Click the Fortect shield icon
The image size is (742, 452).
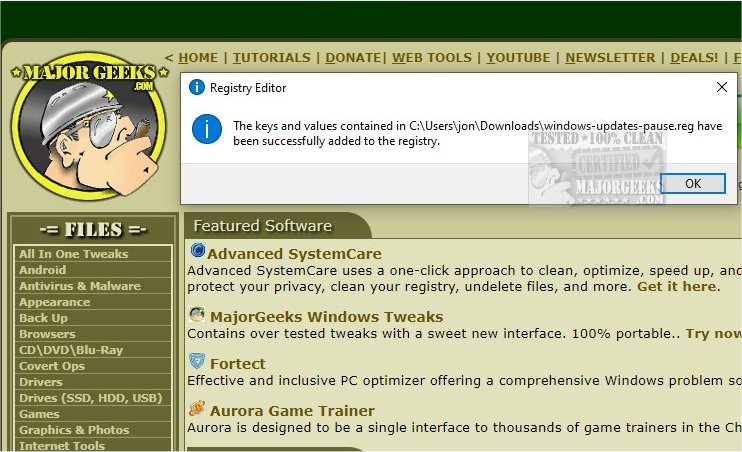[197, 361]
